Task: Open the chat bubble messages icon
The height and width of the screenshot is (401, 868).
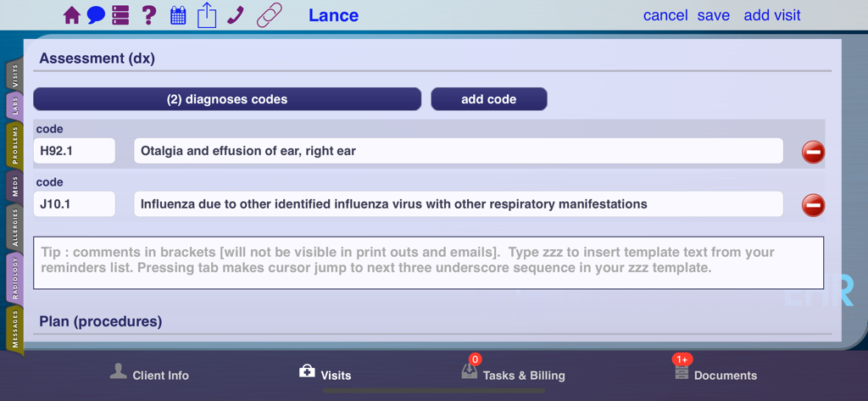Action: 96,15
